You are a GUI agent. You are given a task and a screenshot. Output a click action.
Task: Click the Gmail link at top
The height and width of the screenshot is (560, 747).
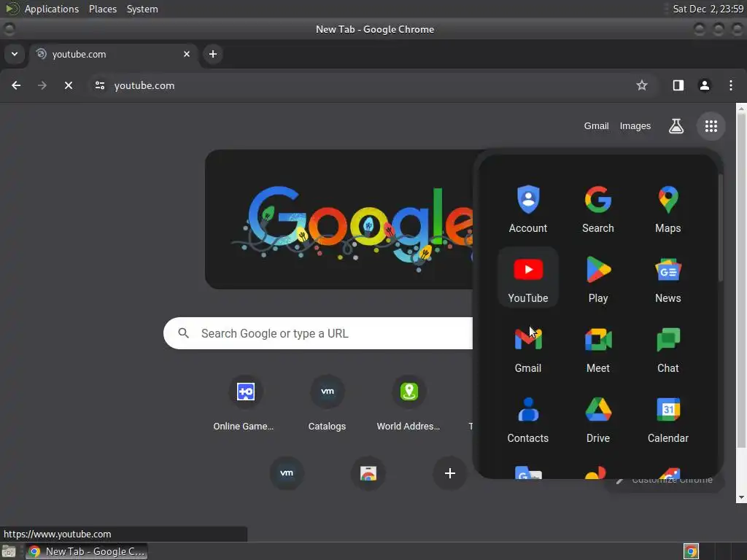click(x=596, y=125)
